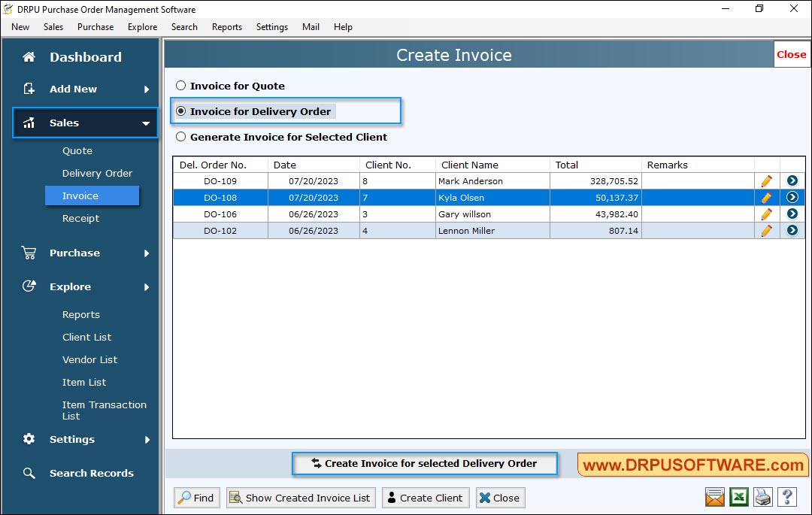812x515 pixels.
Task: Edit delivery order DO-109 using pencil icon
Action: [x=766, y=180]
